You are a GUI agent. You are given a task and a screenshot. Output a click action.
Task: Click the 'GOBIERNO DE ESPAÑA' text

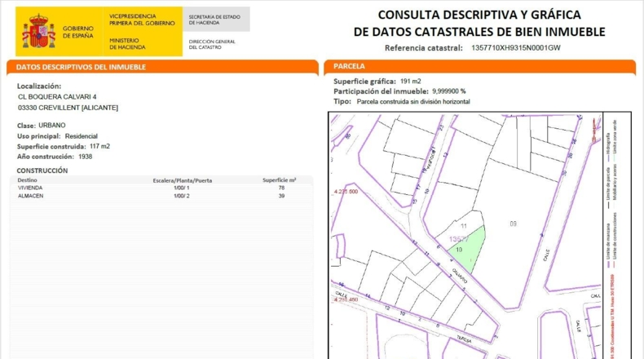coord(78,32)
